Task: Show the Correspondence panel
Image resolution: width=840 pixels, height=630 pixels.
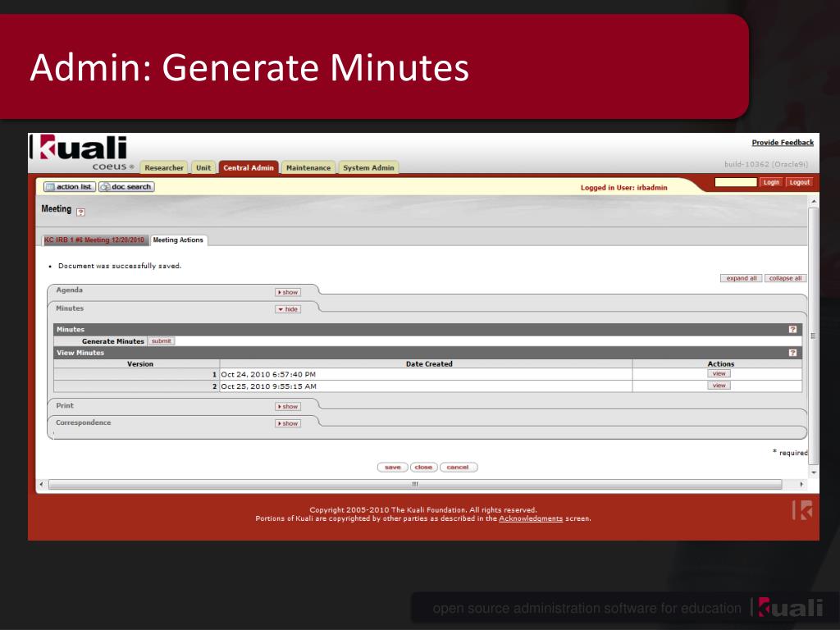Action: click(288, 423)
